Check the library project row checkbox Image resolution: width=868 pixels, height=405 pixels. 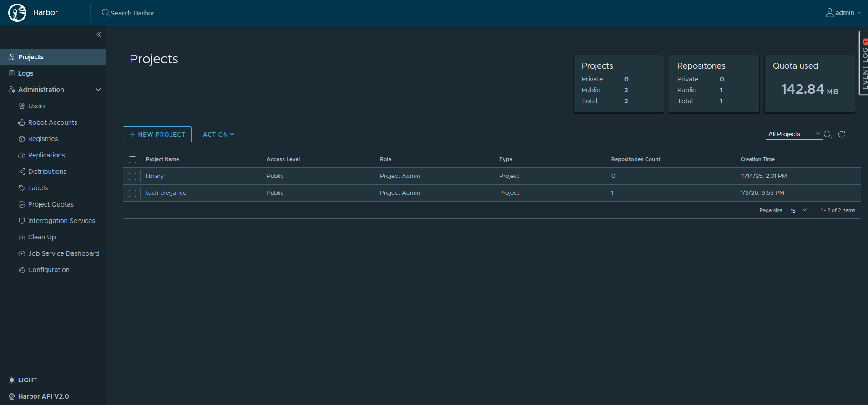[132, 177]
